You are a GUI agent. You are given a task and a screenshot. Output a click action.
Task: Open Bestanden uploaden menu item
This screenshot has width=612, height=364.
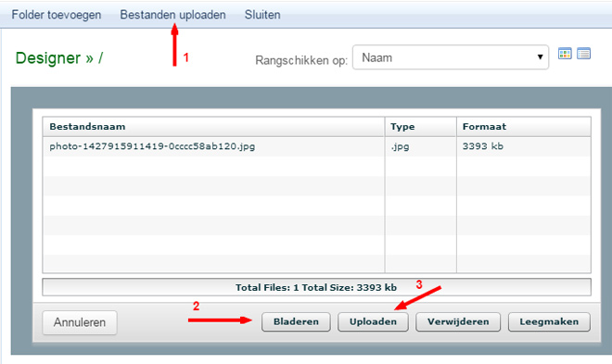[172, 15]
